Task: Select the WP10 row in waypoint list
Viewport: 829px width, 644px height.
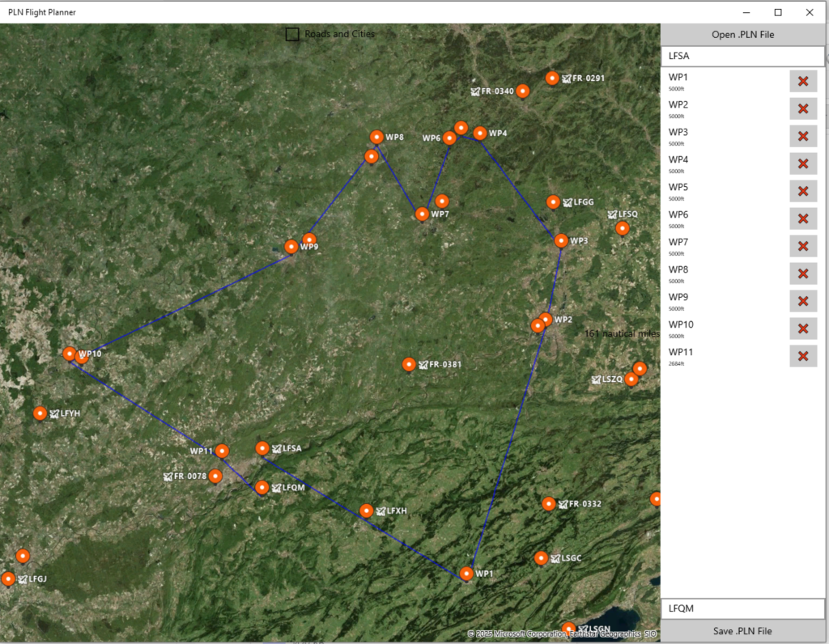Action: pos(742,328)
